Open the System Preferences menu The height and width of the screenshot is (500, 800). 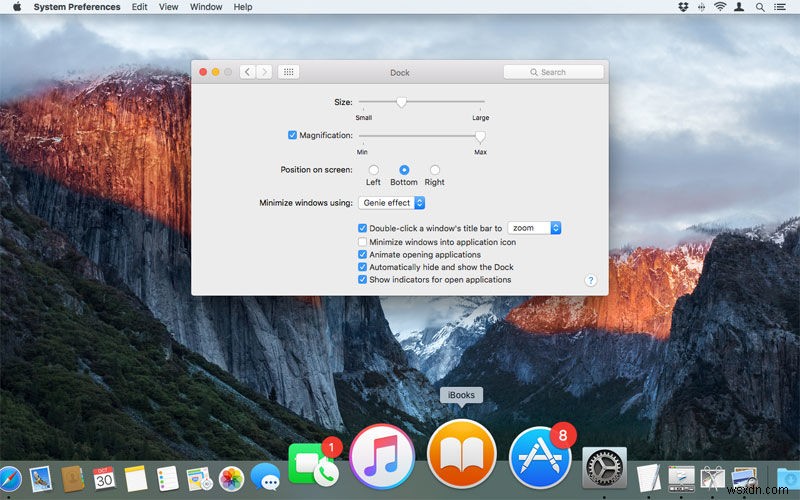[x=77, y=7]
